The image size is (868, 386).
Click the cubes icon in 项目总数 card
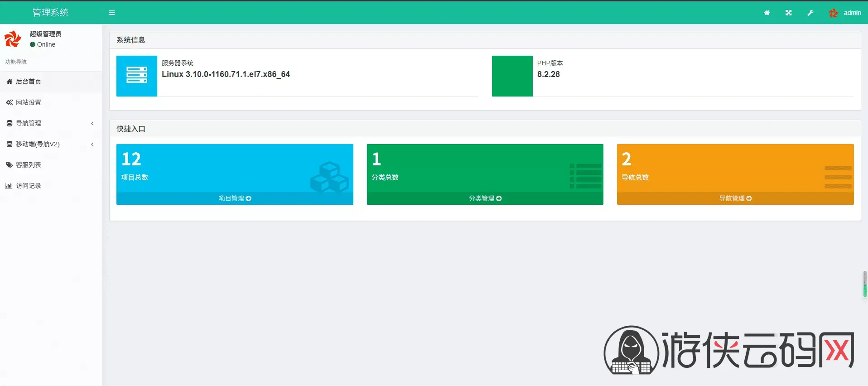(x=329, y=177)
